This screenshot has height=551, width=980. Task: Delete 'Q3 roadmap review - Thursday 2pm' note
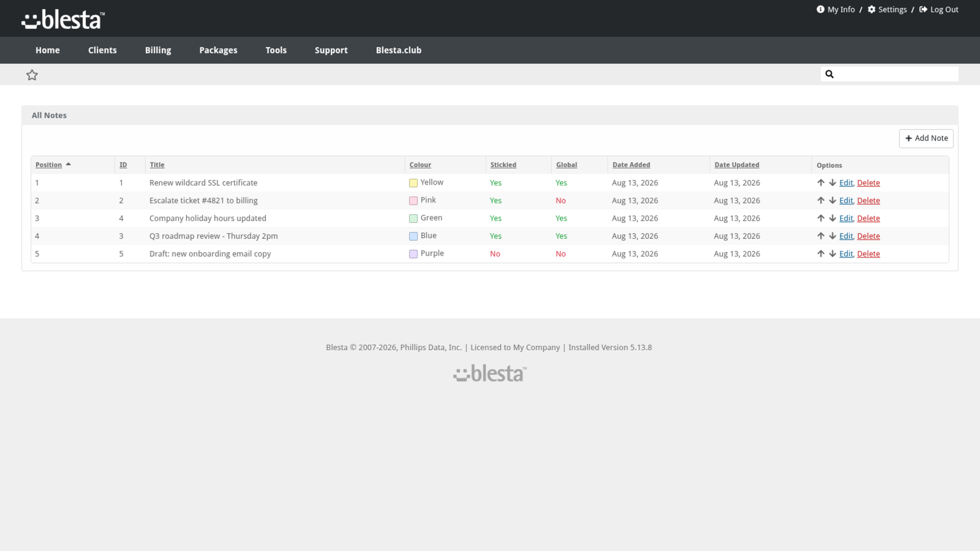click(x=868, y=236)
